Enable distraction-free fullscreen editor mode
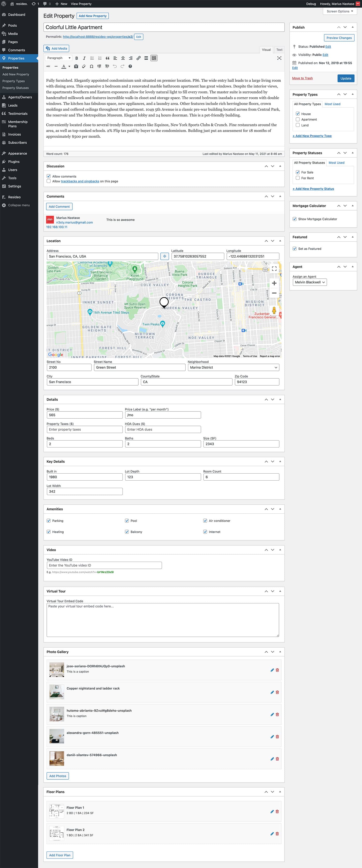 (279, 58)
